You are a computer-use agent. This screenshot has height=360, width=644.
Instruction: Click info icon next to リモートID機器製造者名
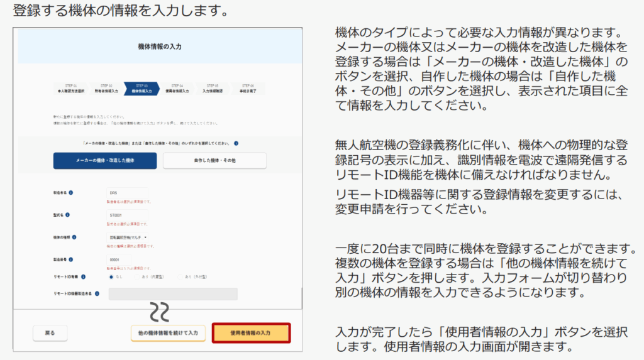tap(97, 293)
